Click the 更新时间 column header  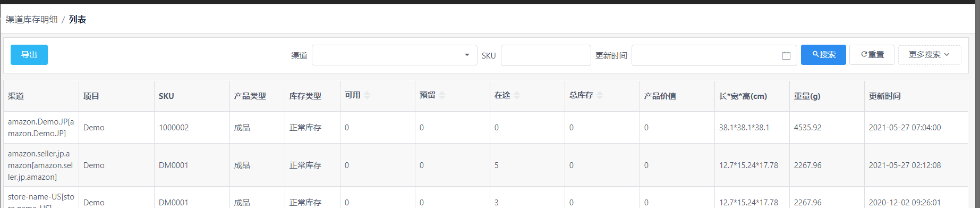[x=916, y=96]
